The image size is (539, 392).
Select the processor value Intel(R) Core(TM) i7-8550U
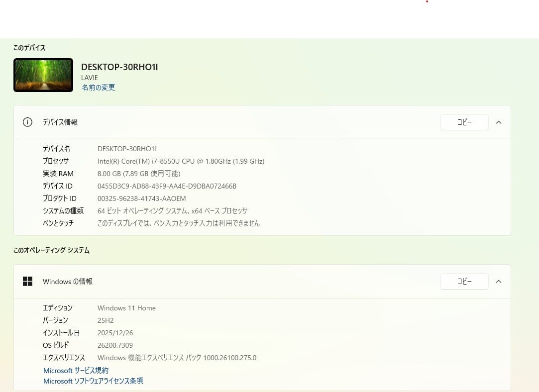(181, 161)
